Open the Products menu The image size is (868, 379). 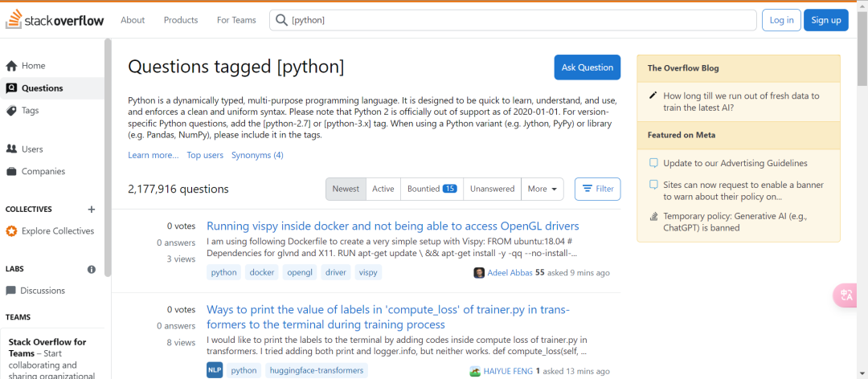tap(181, 20)
